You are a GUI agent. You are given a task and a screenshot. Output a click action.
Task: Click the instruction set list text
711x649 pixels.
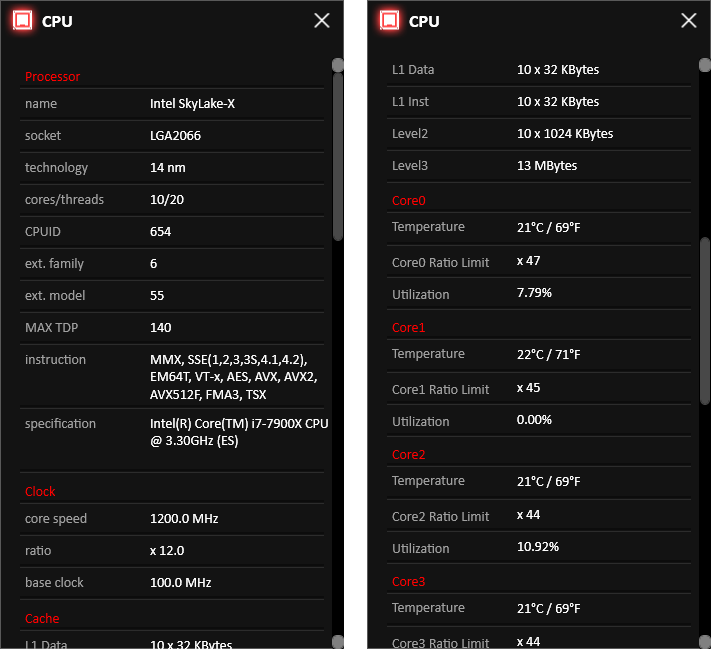(x=234, y=377)
